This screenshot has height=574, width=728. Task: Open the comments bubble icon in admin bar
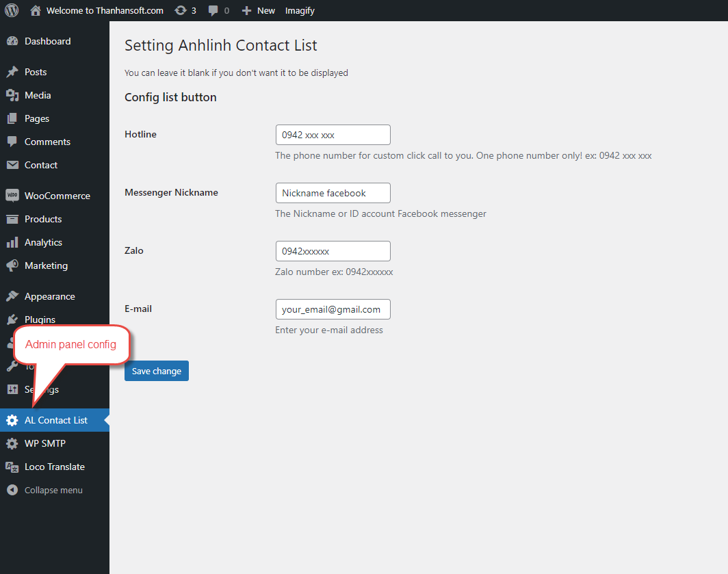(213, 11)
